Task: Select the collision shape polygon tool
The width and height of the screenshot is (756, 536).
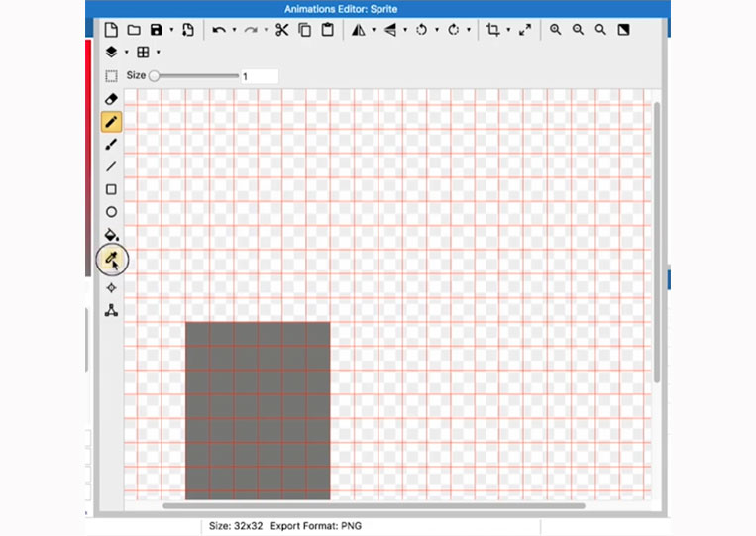Action: coord(111,310)
